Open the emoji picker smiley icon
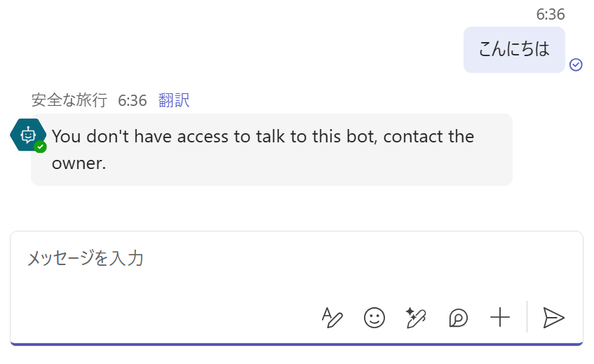Screen dimensions: 594x364 (374, 318)
